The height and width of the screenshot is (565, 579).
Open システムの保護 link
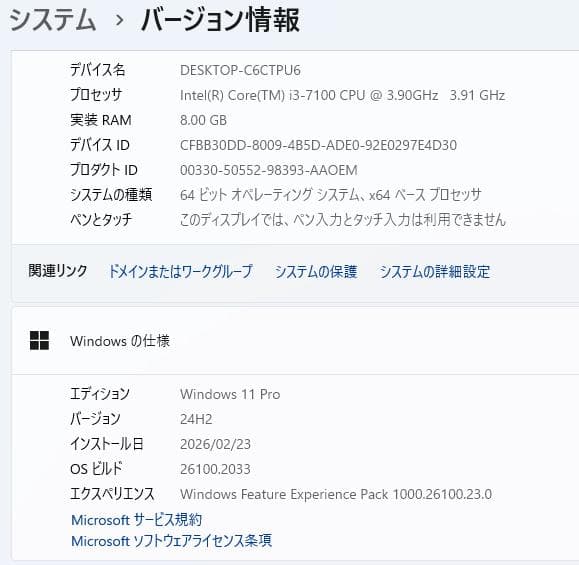[316, 271]
